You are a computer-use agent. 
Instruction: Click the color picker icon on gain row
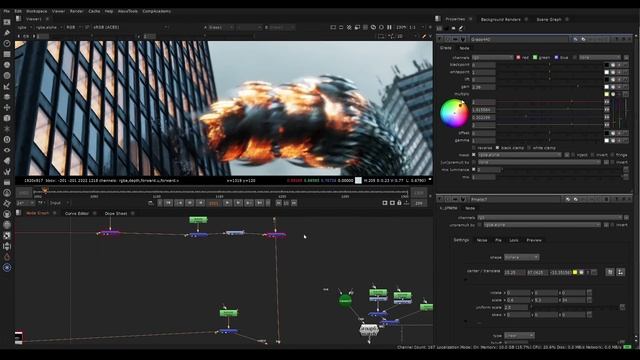click(x=613, y=87)
